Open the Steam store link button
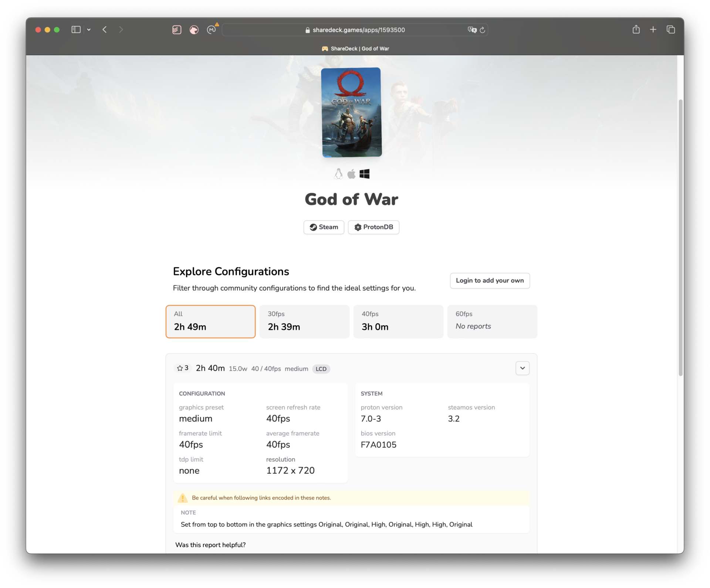Viewport: 710px width, 588px height. point(324,227)
